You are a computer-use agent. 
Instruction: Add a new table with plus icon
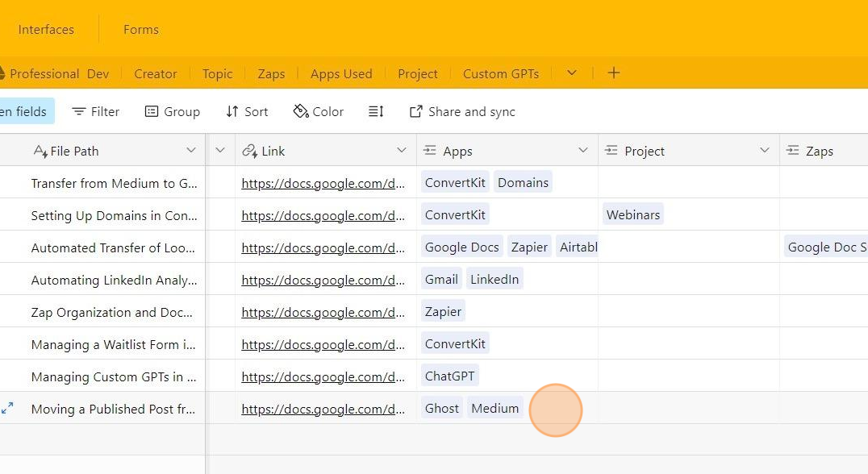pyautogui.click(x=614, y=73)
